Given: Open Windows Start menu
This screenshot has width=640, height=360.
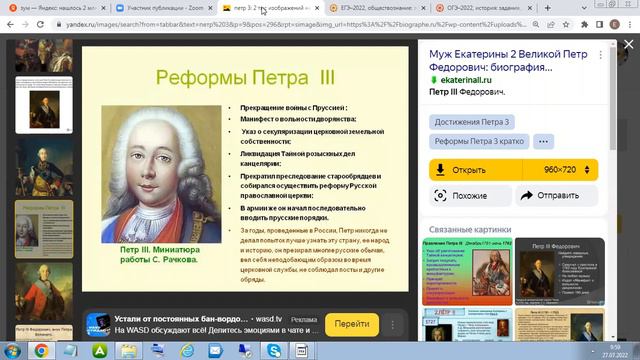Looking at the screenshot, I should point(11,351).
